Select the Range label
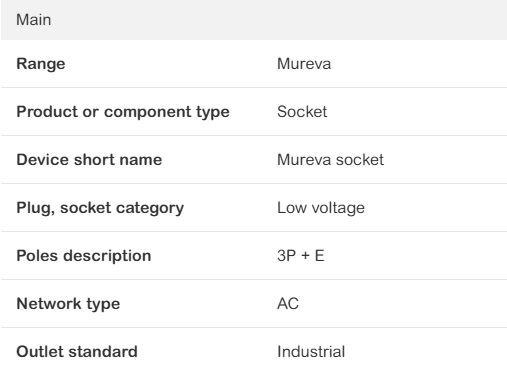This screenshot has width=507, height=375. point(41,64)
